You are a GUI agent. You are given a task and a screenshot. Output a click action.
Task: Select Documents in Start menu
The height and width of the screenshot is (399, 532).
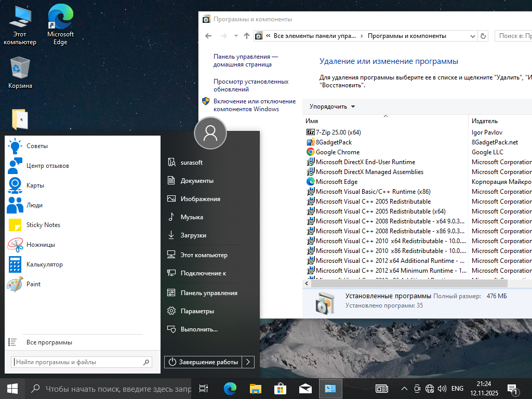click(x=197, y=181)
